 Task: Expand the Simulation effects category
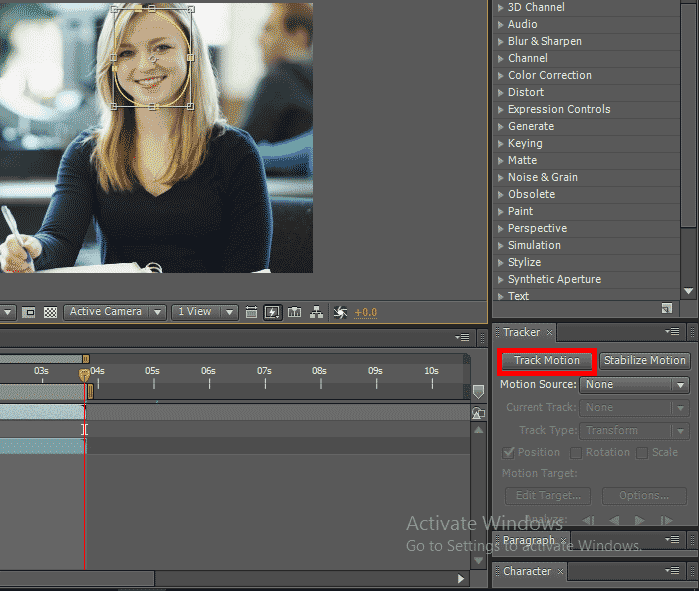501,246
